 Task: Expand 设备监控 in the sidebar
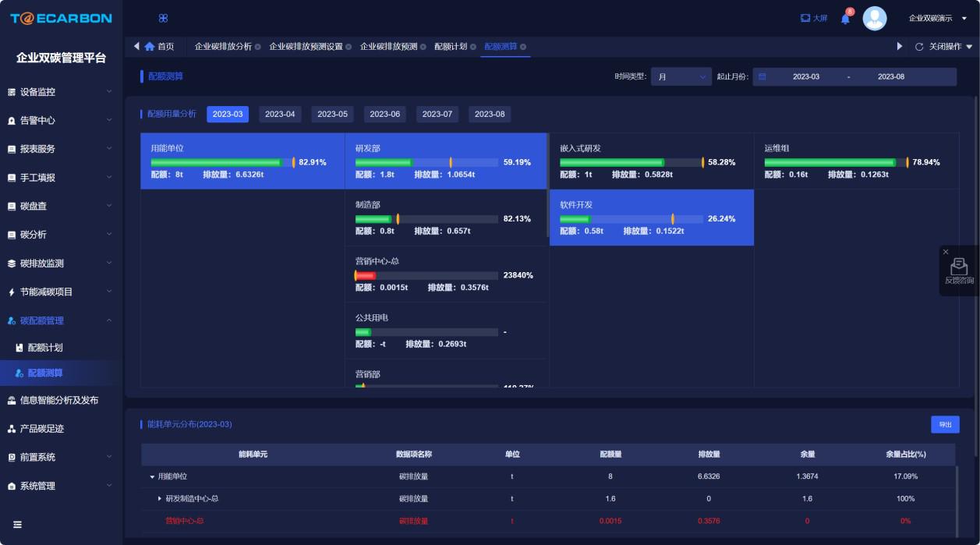61,92
